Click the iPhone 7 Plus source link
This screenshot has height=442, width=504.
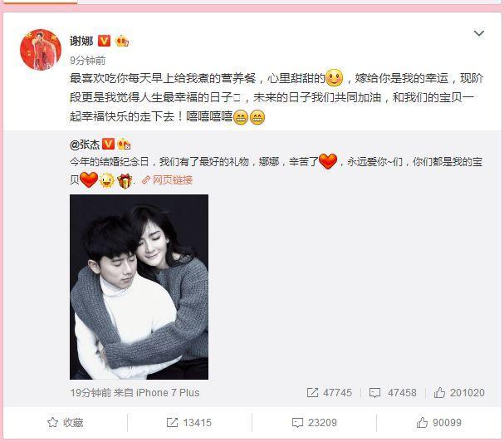pos(168,392)
